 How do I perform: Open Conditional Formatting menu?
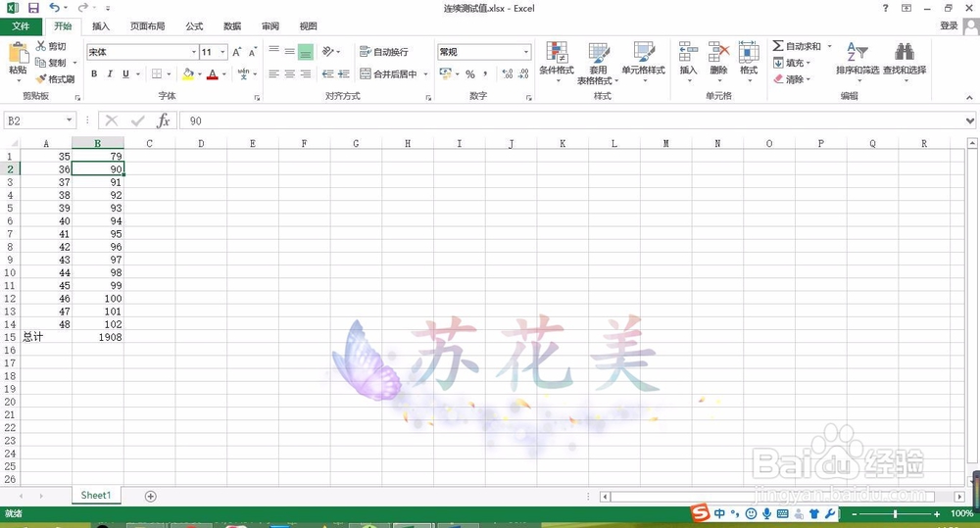[x=557, y=62]
